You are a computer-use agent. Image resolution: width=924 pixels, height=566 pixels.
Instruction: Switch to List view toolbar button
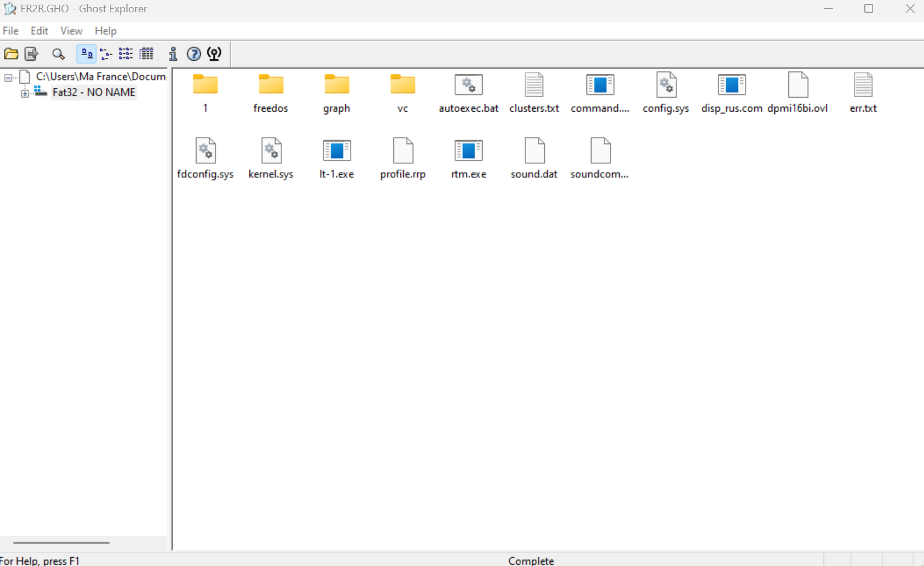(126, 54)
